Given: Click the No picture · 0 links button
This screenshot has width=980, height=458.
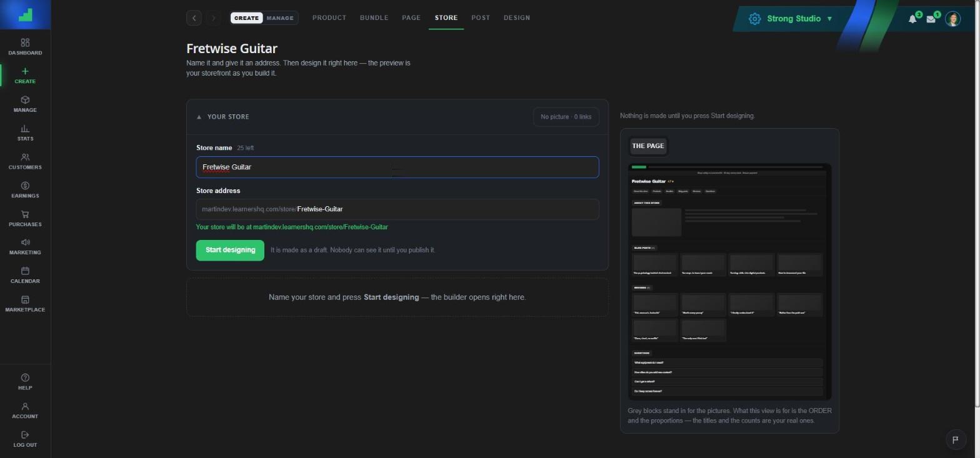Looking at the screenshot, I should pyautogui.click(x=566, y=117).
